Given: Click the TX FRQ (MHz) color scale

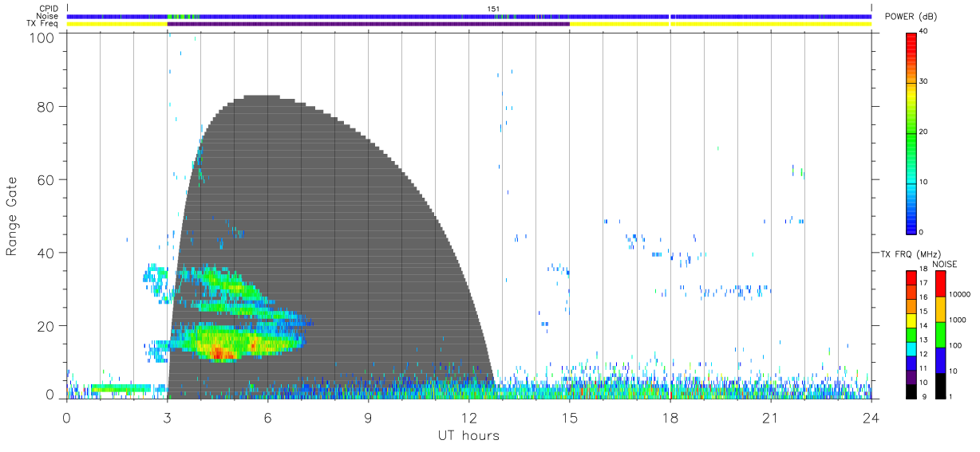Looking at the screenshot, I should click(911, 334).
